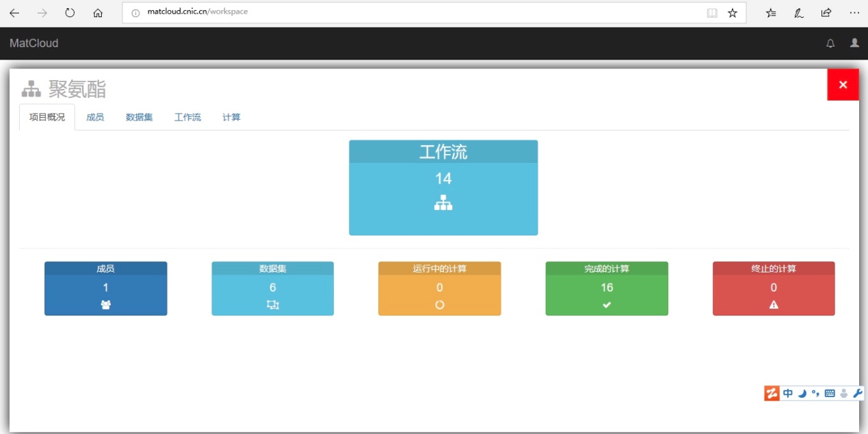Open the 成员 card header
Viewport: 868px width, 434px height.
point(106,268)
